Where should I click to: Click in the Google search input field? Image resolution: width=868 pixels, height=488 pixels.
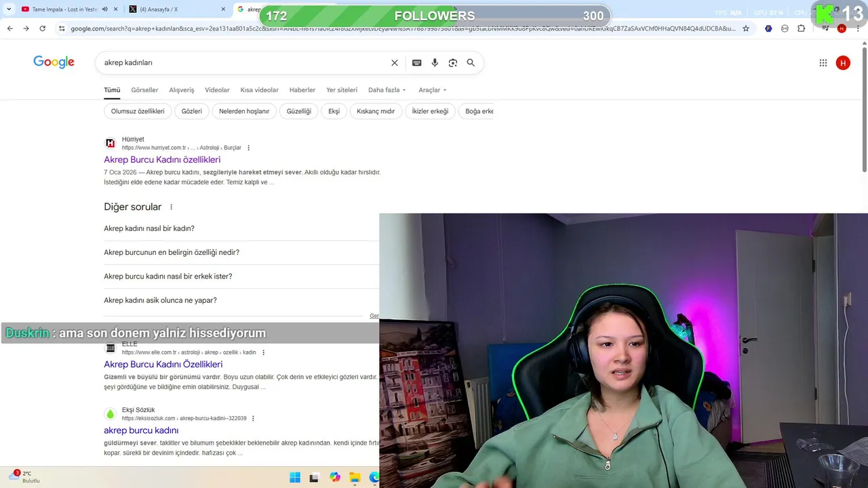(x=244, y=62)
